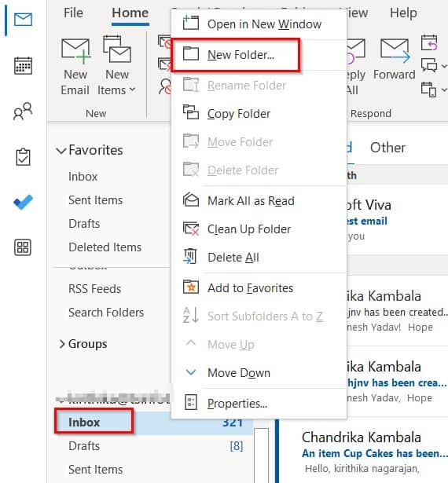Viewport: 448px width, 483px height.
Task: Create a New Email
Action: [x=75, y=67]
